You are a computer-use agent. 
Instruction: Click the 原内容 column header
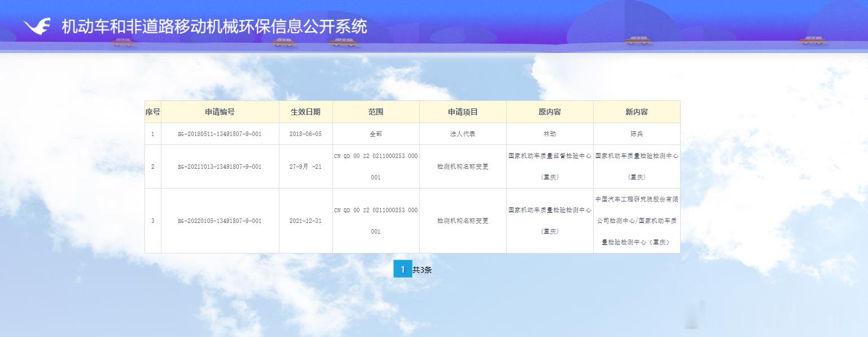pyautogui.click(x=550, y=112)
